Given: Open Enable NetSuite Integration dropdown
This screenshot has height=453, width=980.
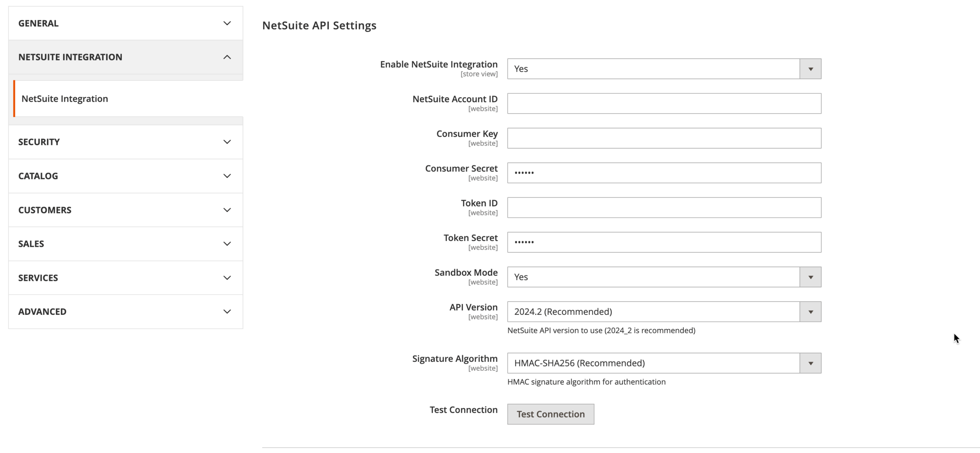Looking at the screenshot, I should click(664, 69).
